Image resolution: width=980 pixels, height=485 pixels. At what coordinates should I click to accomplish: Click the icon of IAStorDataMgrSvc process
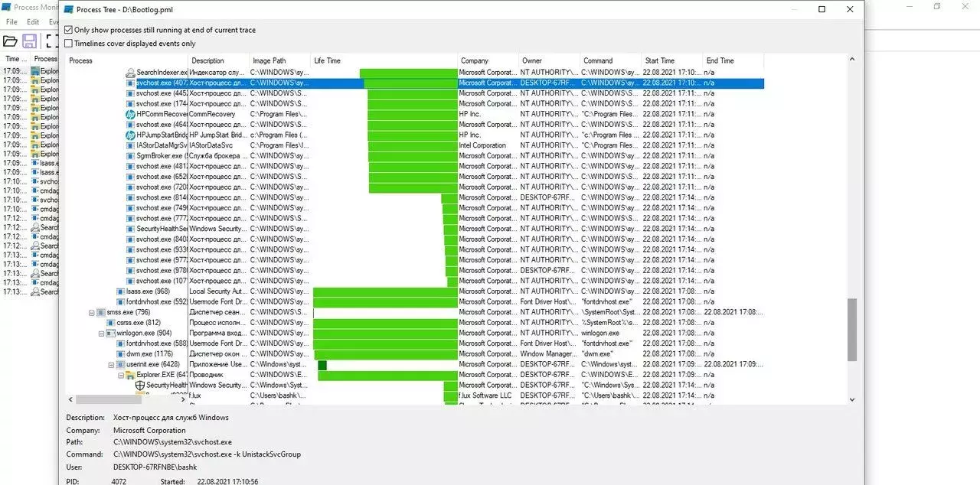(x=131, y=145)
